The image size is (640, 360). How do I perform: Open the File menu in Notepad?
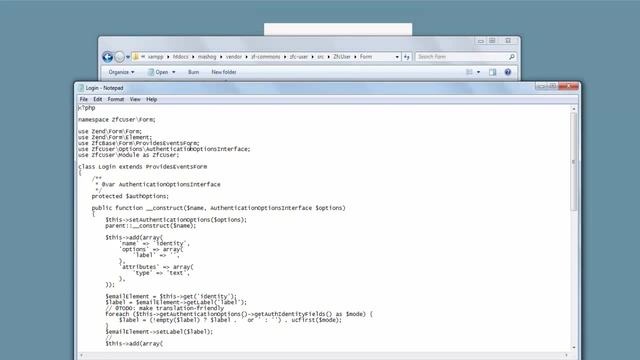point(84,99)
